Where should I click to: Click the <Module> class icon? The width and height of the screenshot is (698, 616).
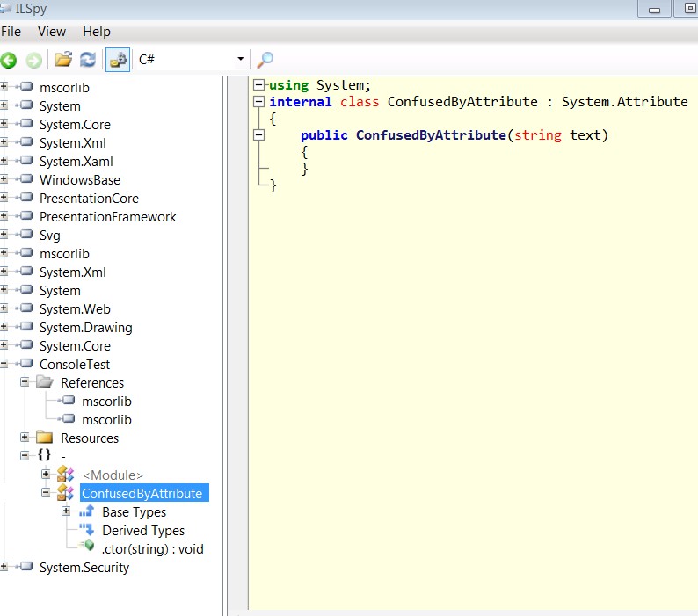(65, 474)
